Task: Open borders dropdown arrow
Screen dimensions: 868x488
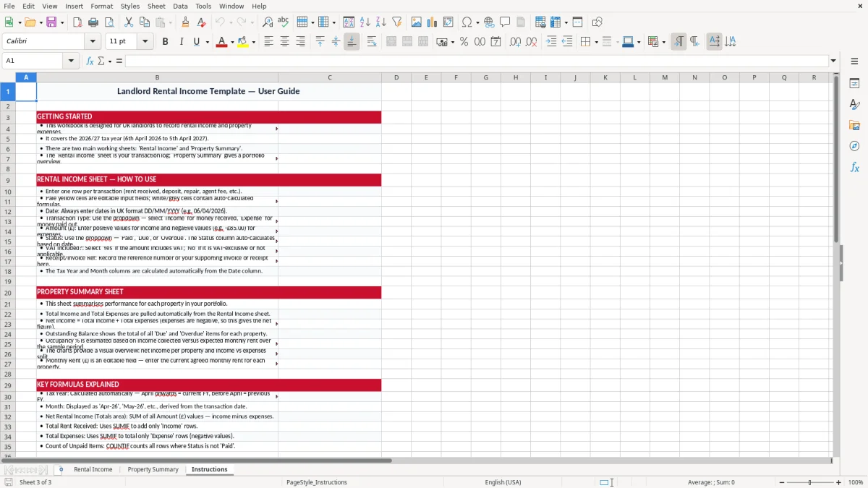Action: click(595, 42)
